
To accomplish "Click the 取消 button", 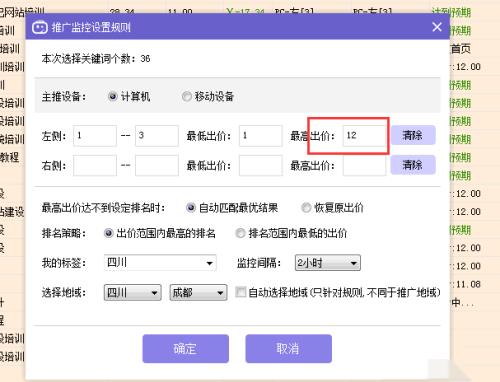I will pyautogui.click(x=289, y=349).
